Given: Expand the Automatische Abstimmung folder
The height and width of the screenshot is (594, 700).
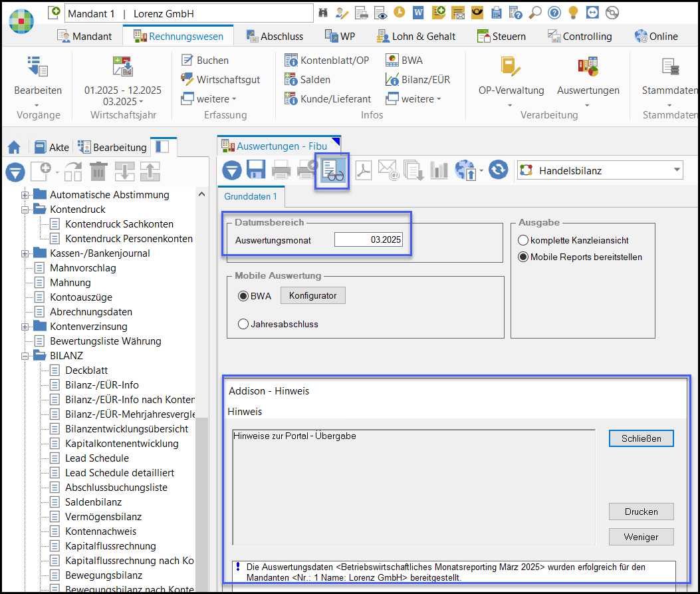Looking at the screenshot, I should tap(25, 195).
